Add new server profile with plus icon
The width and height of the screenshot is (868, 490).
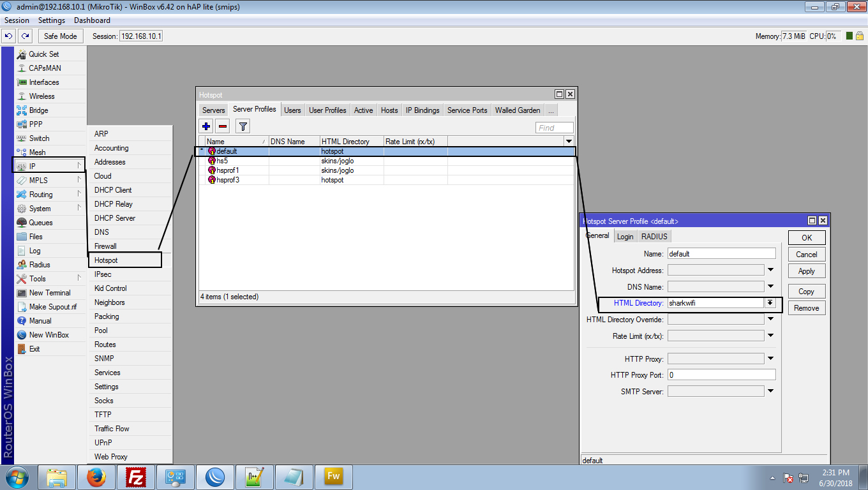(x=206, y=126)
